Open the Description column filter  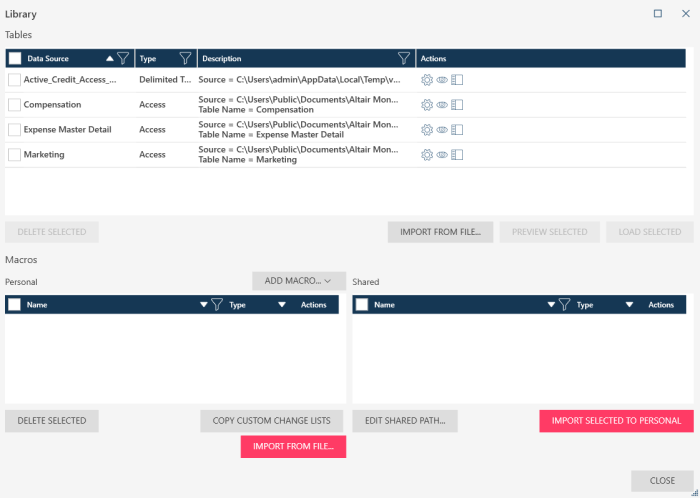tap(404, 58)
